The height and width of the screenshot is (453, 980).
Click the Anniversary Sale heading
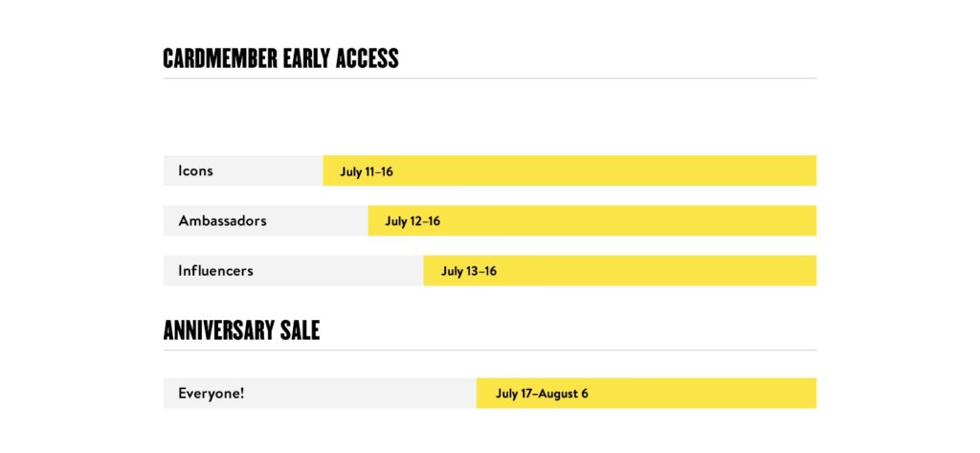point(241,330)
